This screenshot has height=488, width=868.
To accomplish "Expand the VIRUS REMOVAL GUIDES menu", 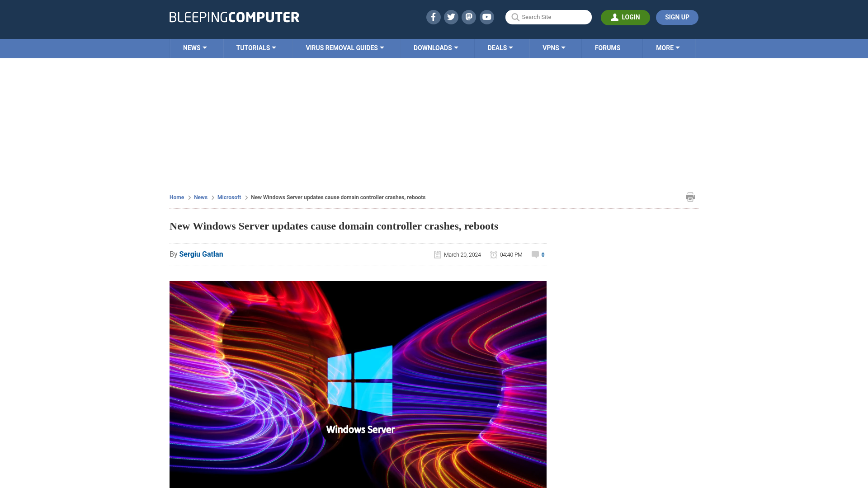I will (x=344, y=48).
